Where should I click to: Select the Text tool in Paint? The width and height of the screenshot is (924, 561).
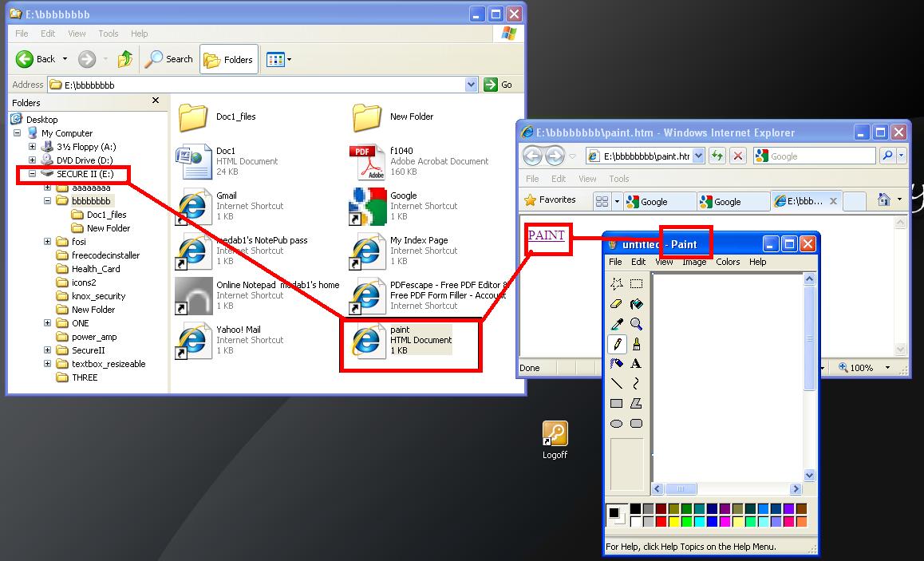(637, 364)
